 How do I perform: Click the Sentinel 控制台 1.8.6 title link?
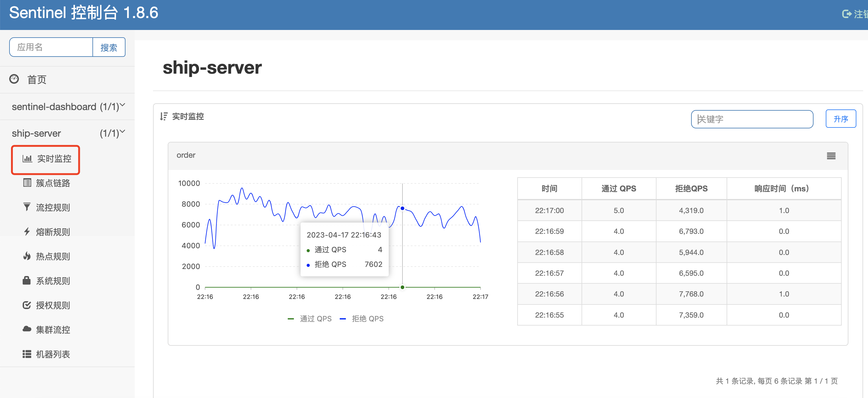(x=84, y=13)
